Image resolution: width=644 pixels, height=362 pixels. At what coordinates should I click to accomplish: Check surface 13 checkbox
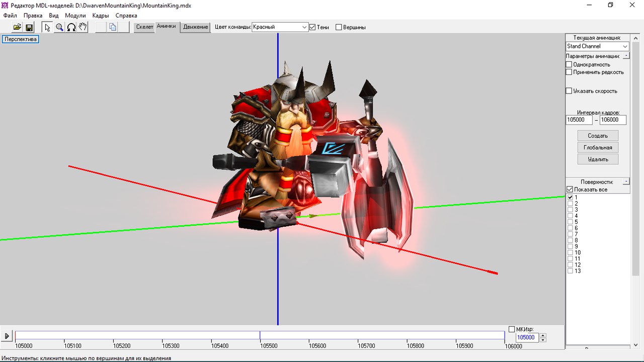click(x=570, y=271)
